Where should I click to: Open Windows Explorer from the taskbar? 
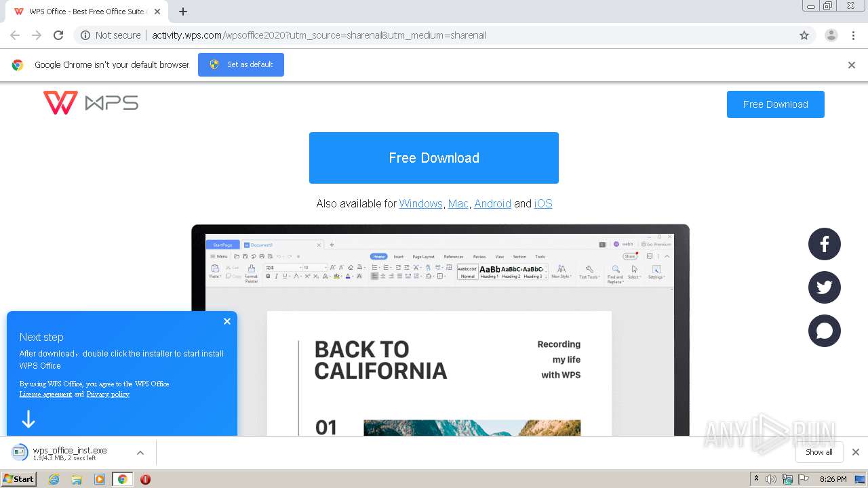pos(77,479)
